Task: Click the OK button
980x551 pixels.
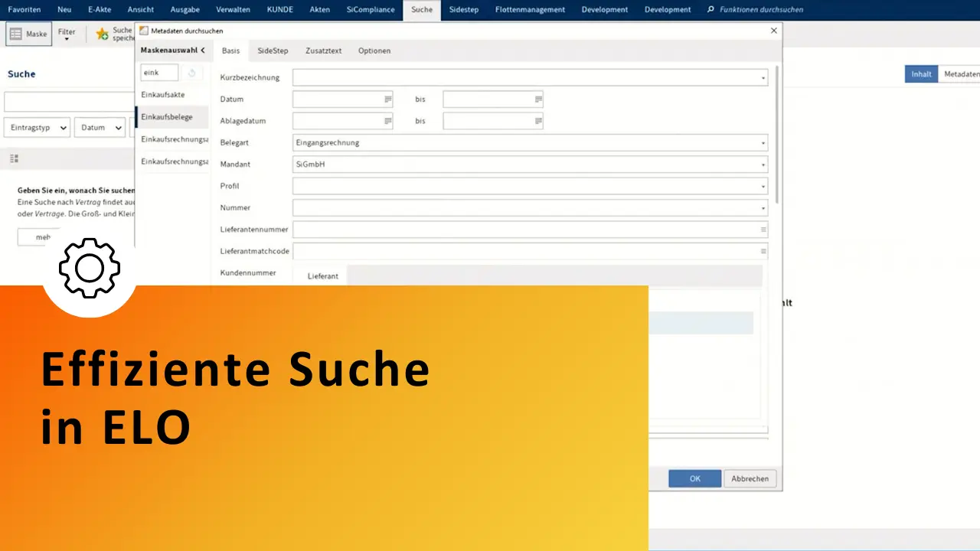Action: (695, 479)
